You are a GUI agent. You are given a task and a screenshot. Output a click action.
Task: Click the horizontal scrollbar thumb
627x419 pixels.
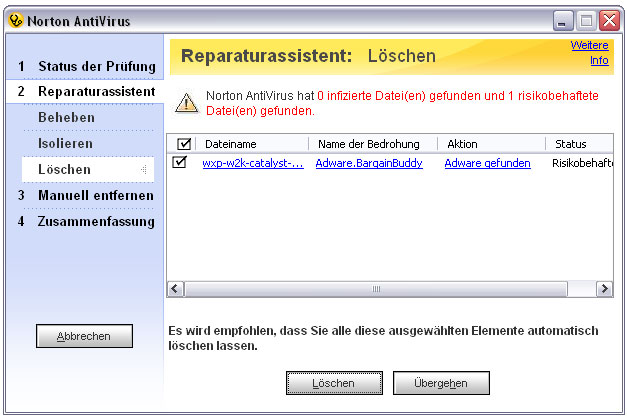376,289
